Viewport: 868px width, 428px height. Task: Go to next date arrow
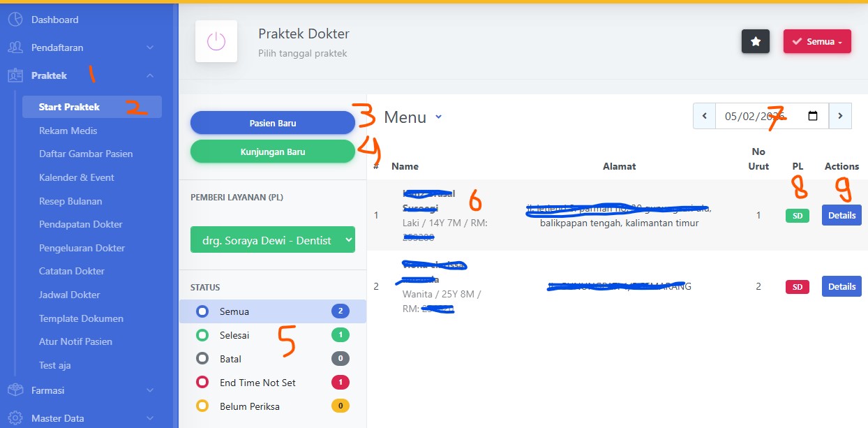tap(840, 116)
